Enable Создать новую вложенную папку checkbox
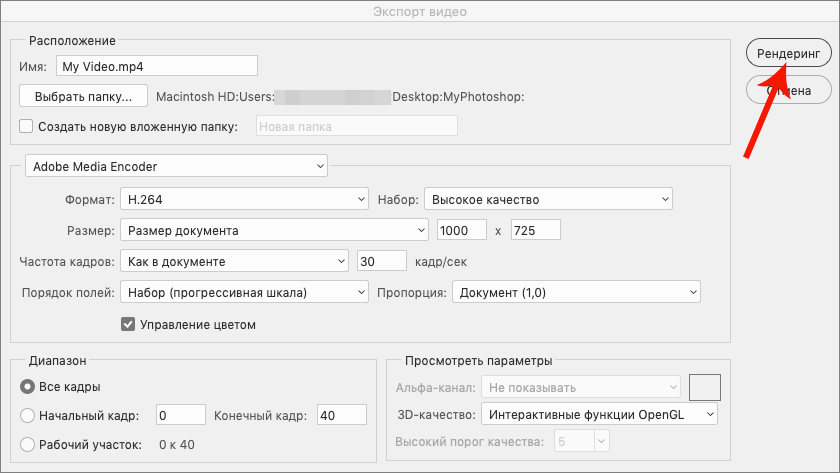Screen dimensions: 840x473 click(x=26, y=127)
